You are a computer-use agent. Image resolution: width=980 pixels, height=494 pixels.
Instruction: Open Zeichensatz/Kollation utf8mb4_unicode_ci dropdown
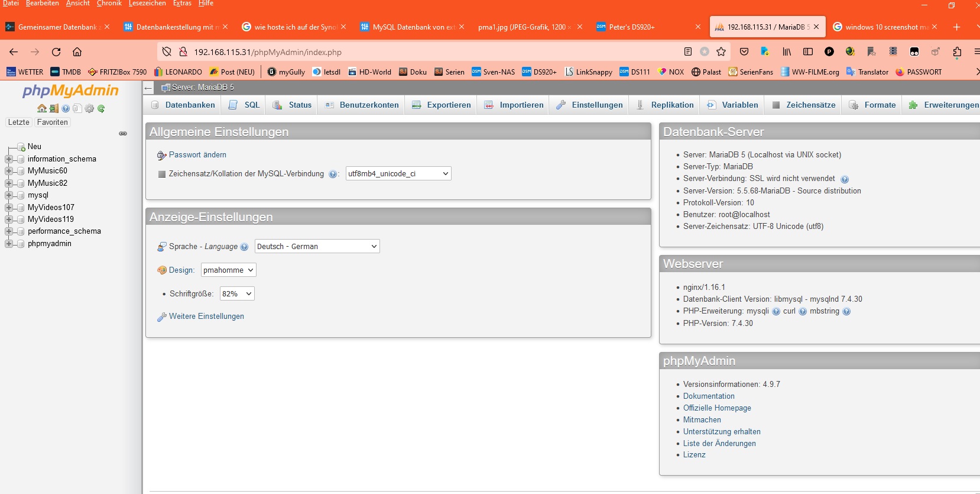coord(398,173)
